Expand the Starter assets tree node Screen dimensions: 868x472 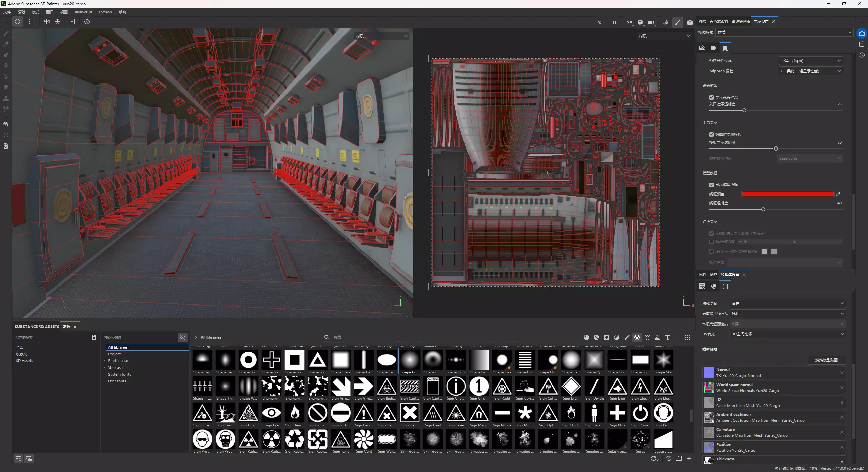104,361
